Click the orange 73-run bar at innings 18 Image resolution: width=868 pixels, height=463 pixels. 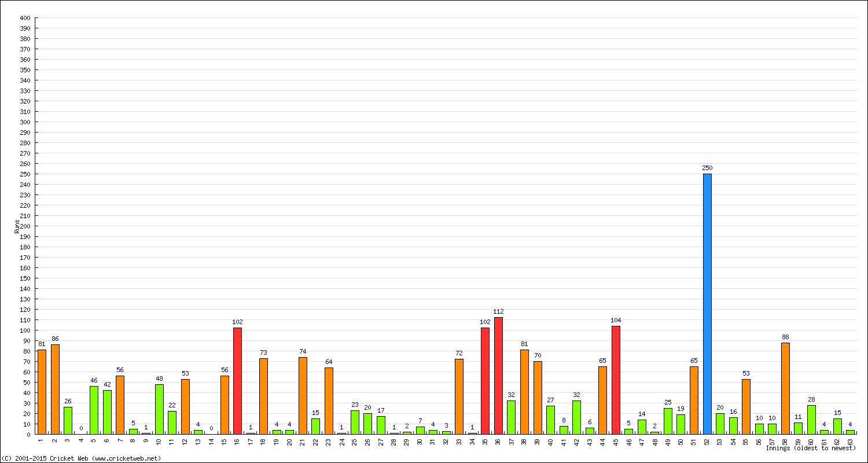coord(263,396)
